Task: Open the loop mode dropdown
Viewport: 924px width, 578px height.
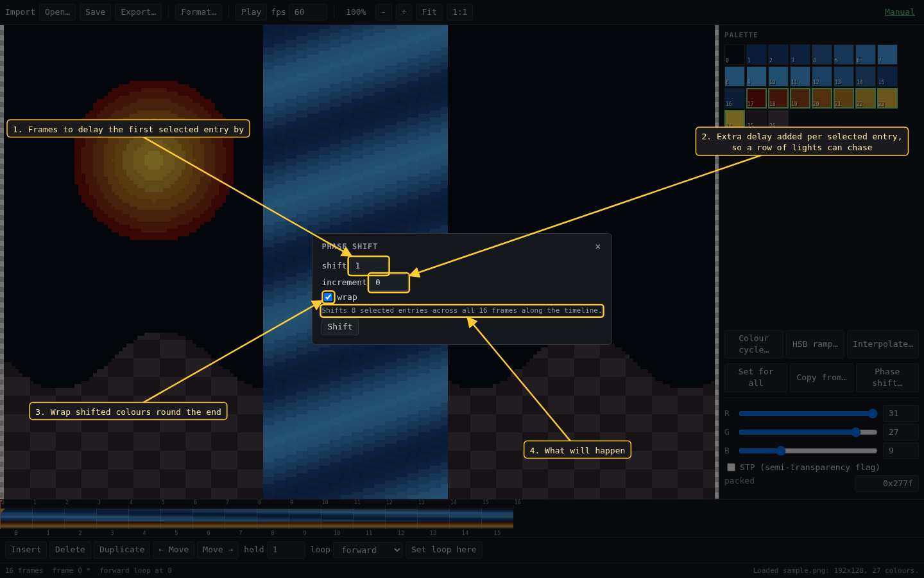Action: point(368,550)
